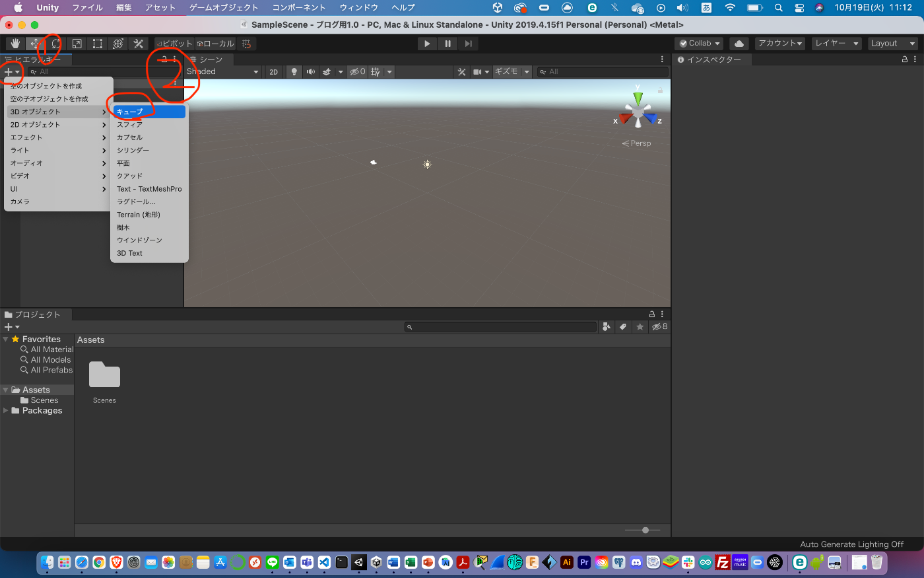Click the red X axis cone of gizmo
The height and width of the screenshot is (578, 924).
click(x=624, y=118)
